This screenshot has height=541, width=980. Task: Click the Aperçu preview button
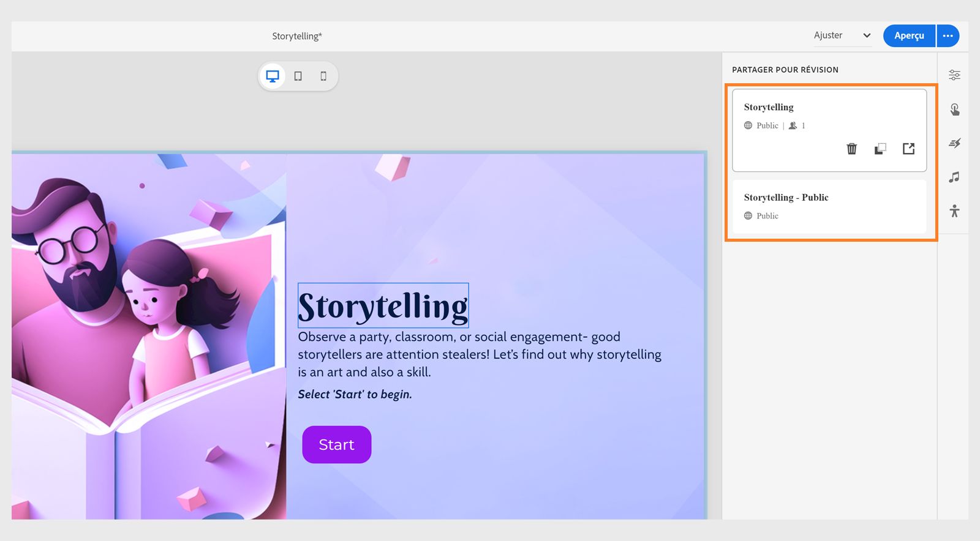click(909, 35)
